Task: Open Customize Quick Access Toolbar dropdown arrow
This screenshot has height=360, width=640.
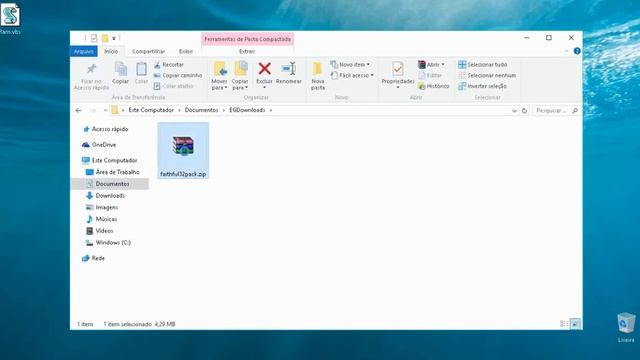Action: click(x=114, y=38)
